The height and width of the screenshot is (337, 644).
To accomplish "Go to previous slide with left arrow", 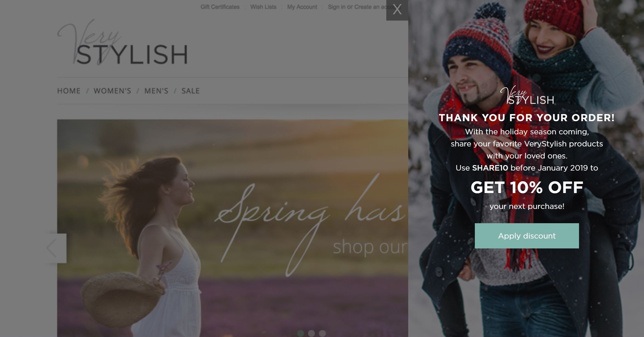I will point(55,248).
